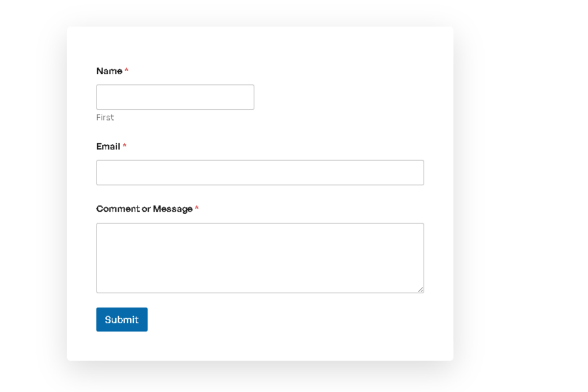Click the 'First' sublabel under Name
Viewport: 588px width, 392px height.
(105, 117)
